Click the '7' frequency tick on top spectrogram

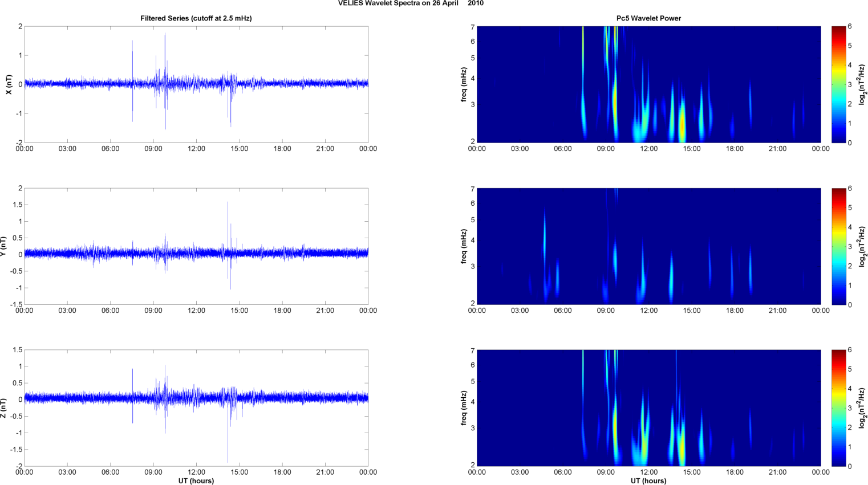point(473,27)
